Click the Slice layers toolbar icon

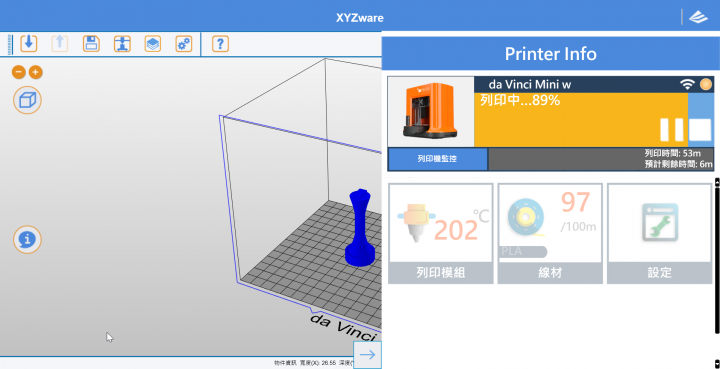click(x=152, y=44)
